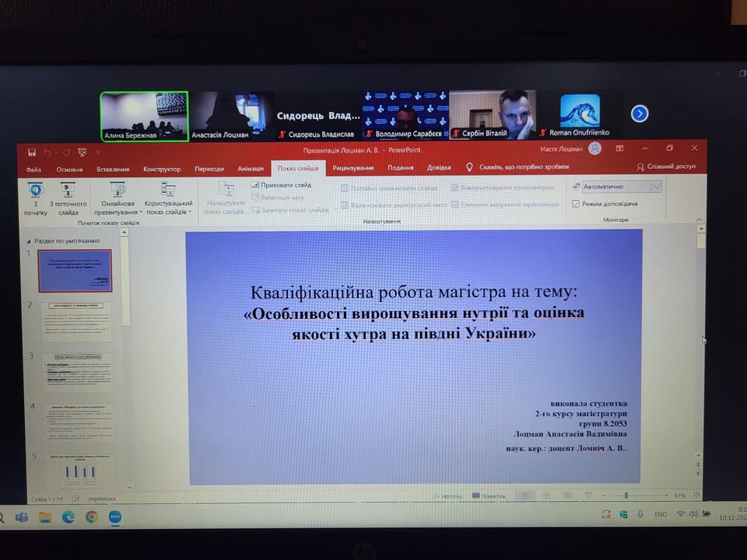Collapse the ribbon with the chevron
Image resolution: width=747 pixels, height=560 pixels.
point(699,220)
